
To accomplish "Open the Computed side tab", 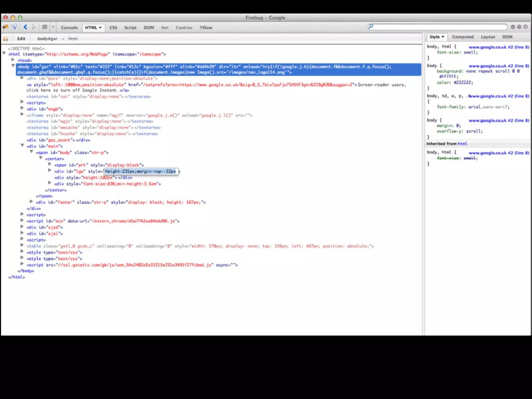I will point(463,37).
